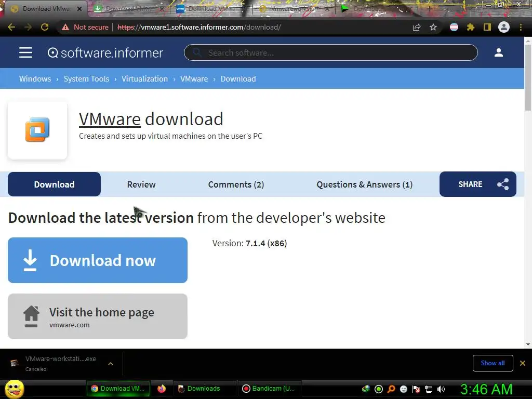Click the Download breadcrumb
The image size is (532, 399).
pos(238,79)
